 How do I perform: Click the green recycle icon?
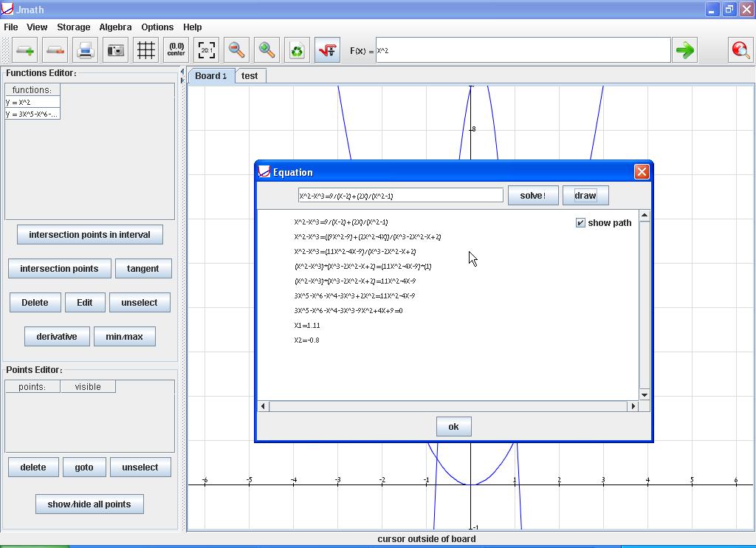click(297, 50)
